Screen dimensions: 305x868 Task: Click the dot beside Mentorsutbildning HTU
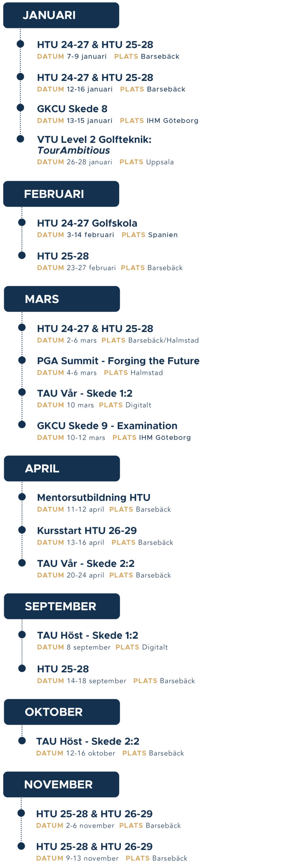(x=22, y=497)
